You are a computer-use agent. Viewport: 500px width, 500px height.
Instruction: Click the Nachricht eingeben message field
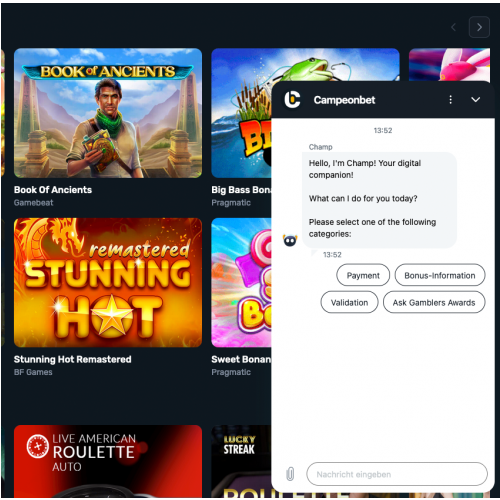tap(397, 474)
